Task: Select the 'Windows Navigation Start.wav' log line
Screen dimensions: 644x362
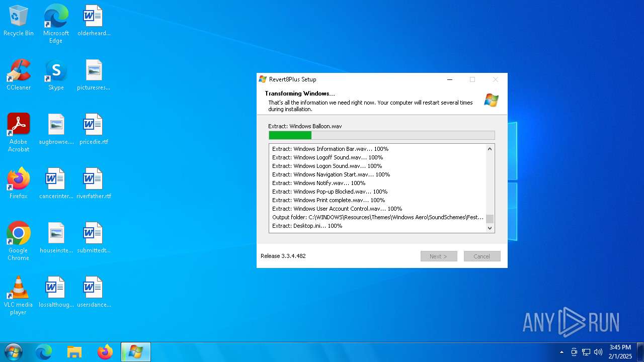Action: tap(331, 174)
